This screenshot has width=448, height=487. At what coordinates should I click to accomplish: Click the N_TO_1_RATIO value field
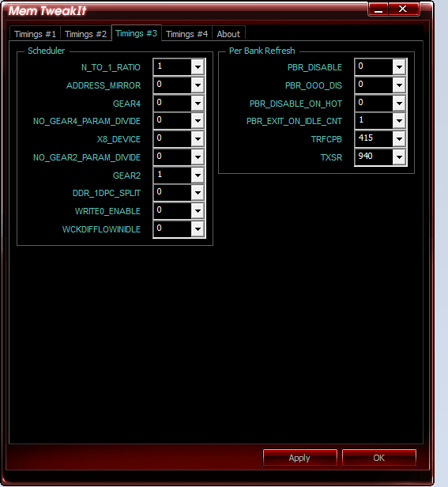coord(172,67)
